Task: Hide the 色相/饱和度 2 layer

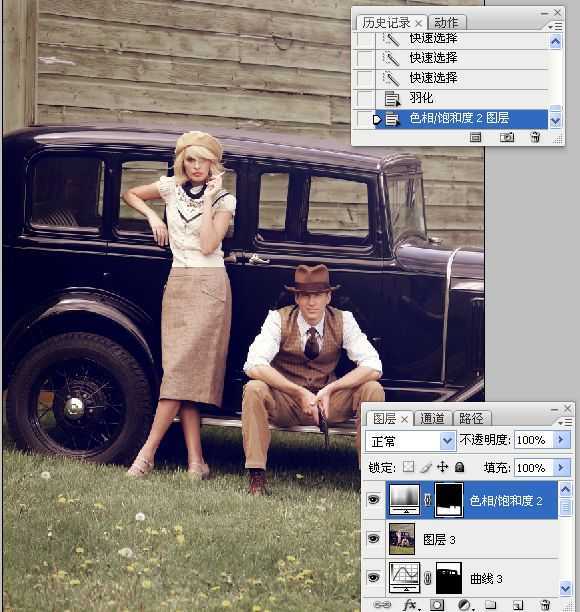Action: point(374,499)
